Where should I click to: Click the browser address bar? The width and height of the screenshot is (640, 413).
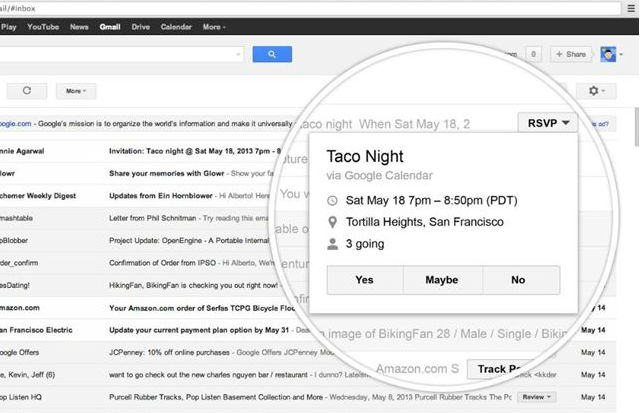click(x=310, y=8)
